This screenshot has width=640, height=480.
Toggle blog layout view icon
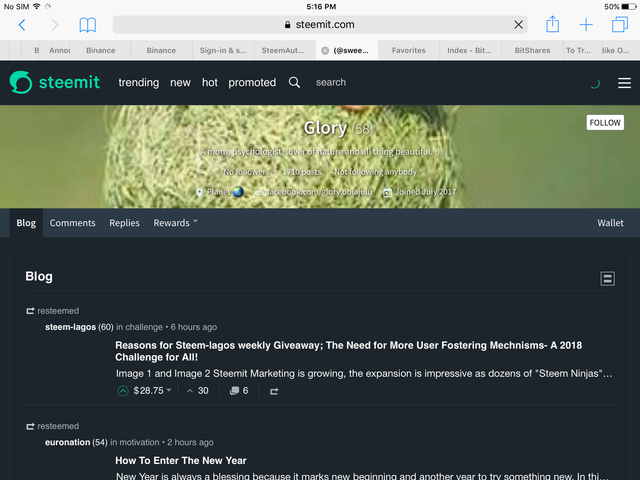click(x=607, y=278)
